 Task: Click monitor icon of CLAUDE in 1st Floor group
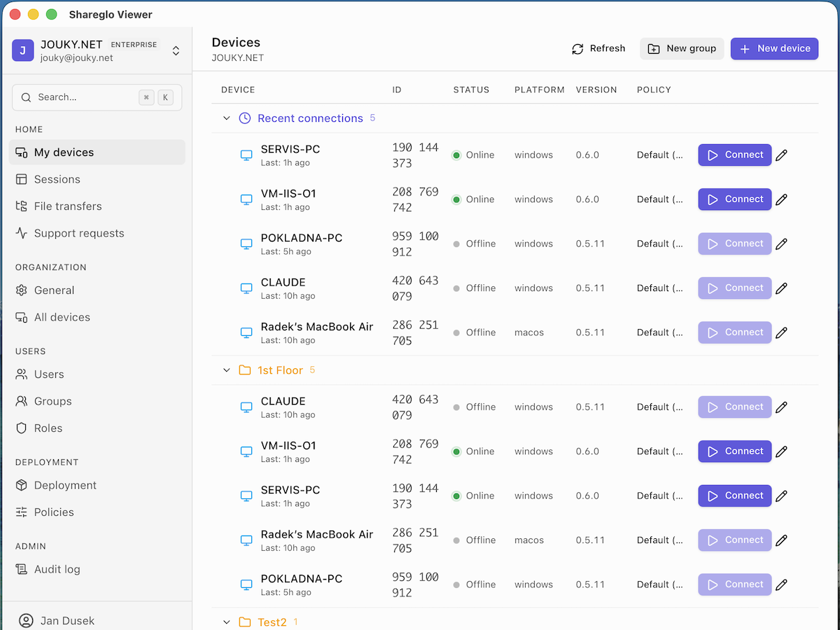246,407
